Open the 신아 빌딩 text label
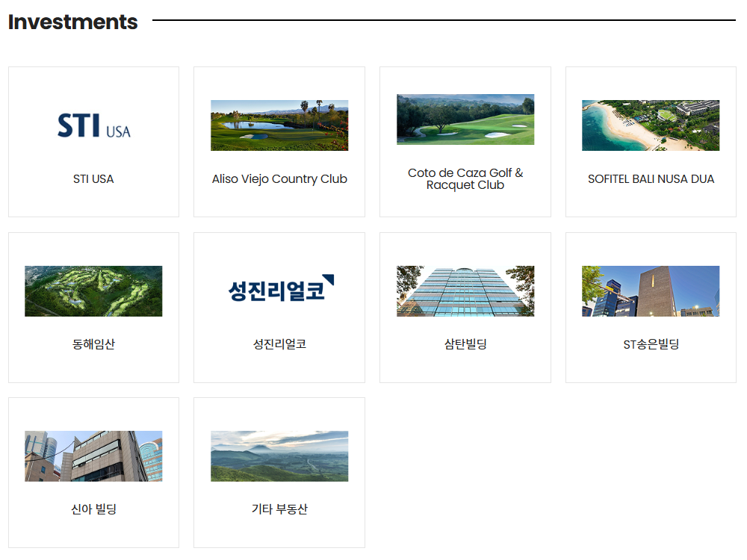 [x=94, y=509]
